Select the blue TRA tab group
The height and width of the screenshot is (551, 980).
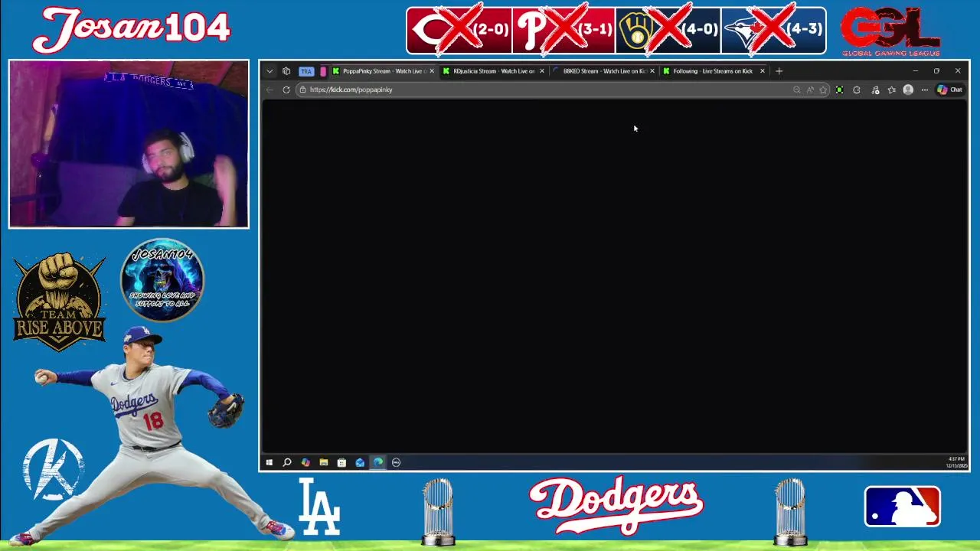tap(306, 71)
